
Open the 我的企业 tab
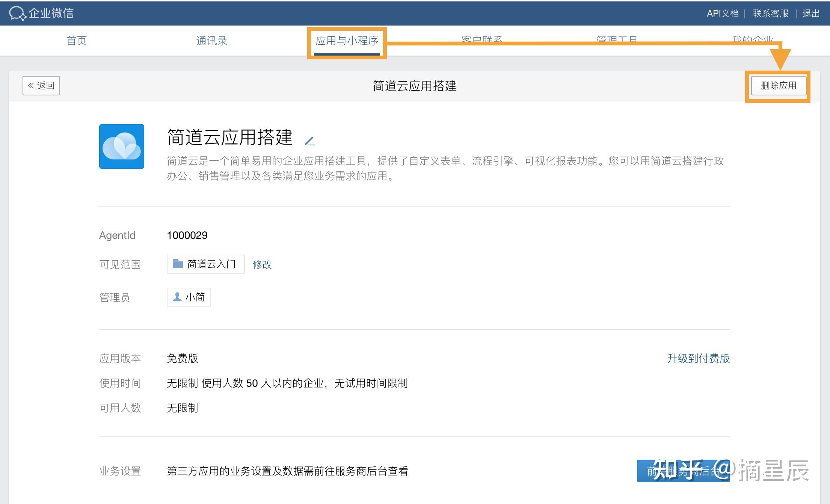(752, 38)
